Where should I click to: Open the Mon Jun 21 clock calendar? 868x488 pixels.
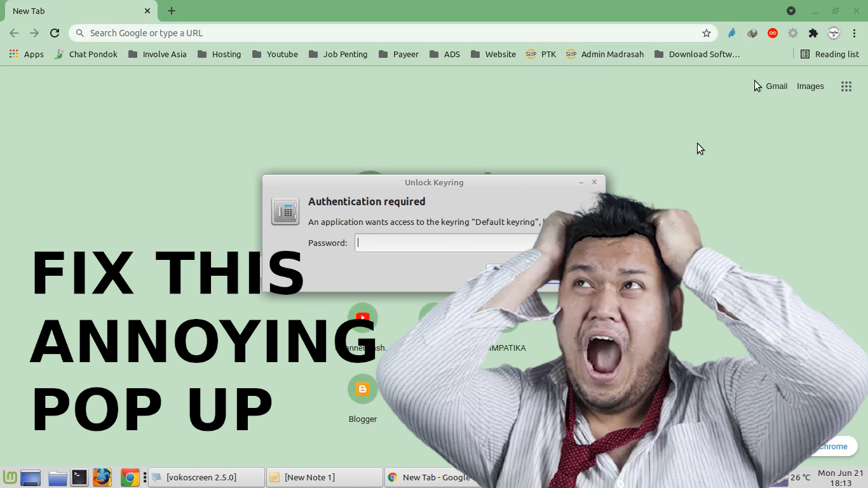[841, 478]
